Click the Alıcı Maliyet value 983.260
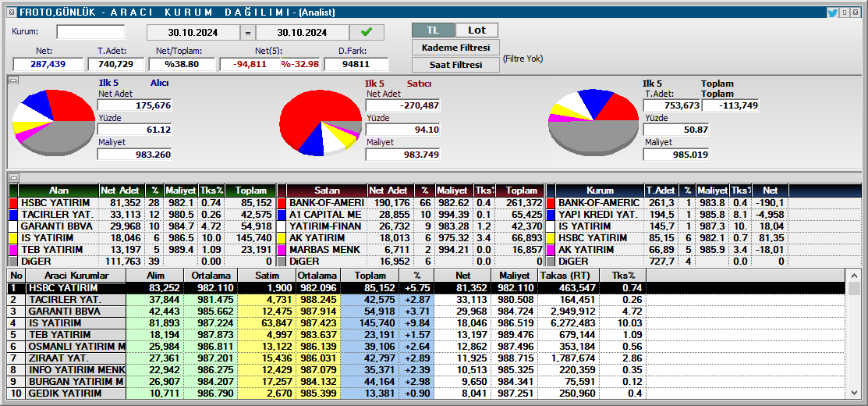Screen dimensions: 868x406 click(134, 154)
